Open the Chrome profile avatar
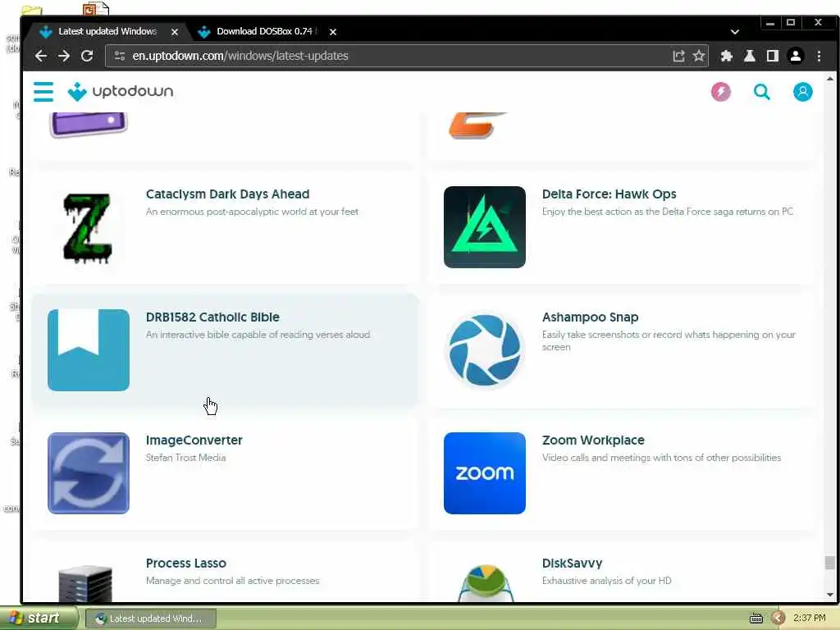840x630 pixels. 796,56
